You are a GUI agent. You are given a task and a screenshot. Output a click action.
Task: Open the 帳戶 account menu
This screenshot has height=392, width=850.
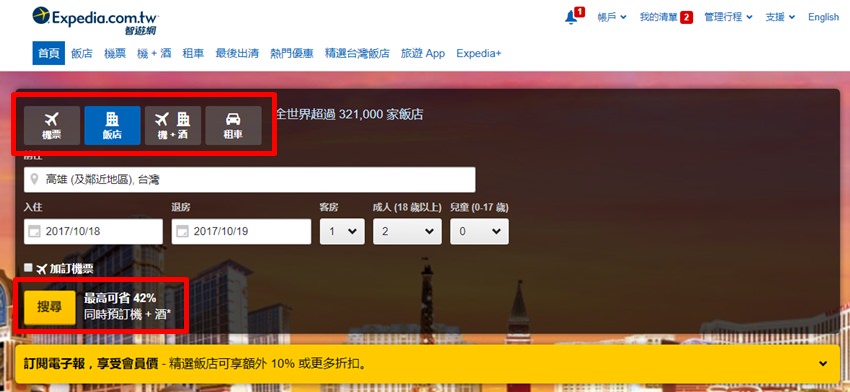[611, 17]
